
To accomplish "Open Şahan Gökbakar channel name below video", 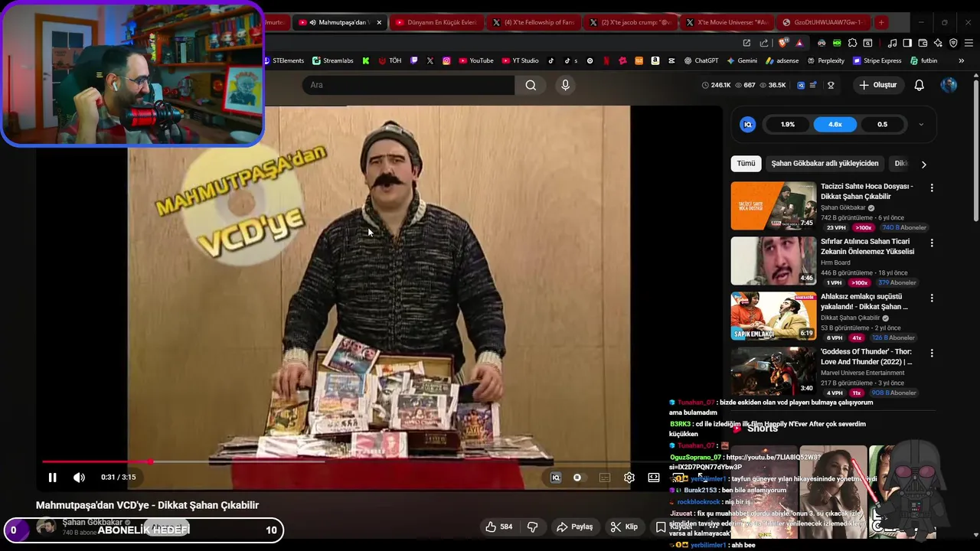I will click(x=93, y=523).
